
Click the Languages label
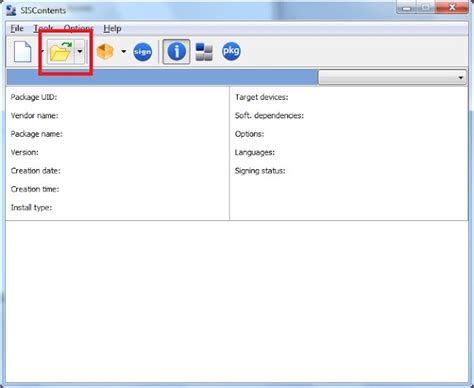coord(255,152)
